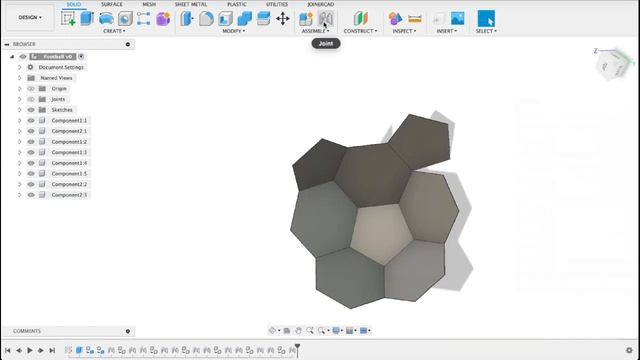Click the activate radio button on root component
The width and height of the screenshot is (640, 360).
[x=81, y=57]
